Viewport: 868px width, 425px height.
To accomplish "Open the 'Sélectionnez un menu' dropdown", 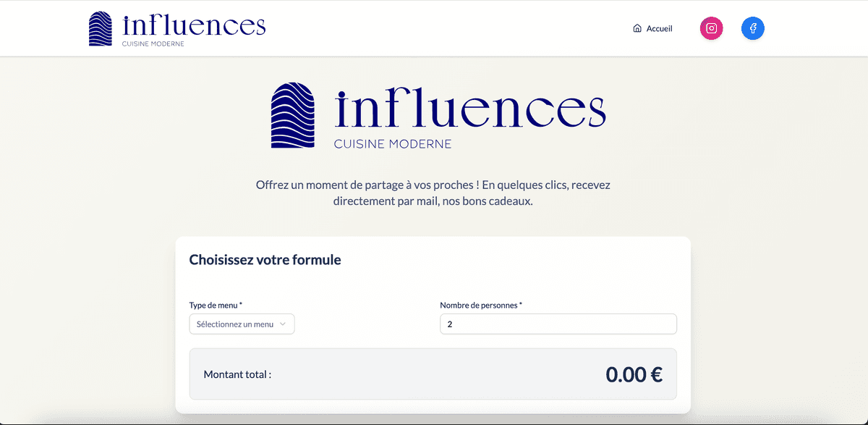I will coord(235,324).
